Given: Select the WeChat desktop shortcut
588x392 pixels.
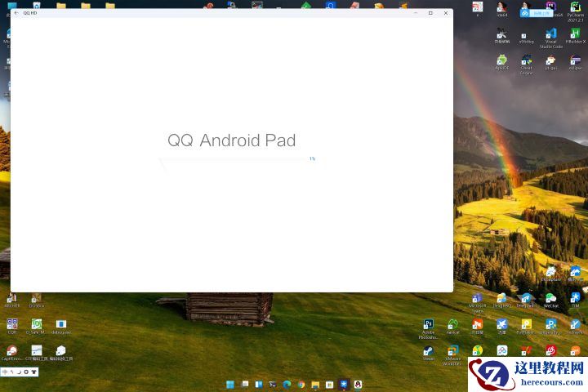Looking at the screenshot, I should 551,301.
